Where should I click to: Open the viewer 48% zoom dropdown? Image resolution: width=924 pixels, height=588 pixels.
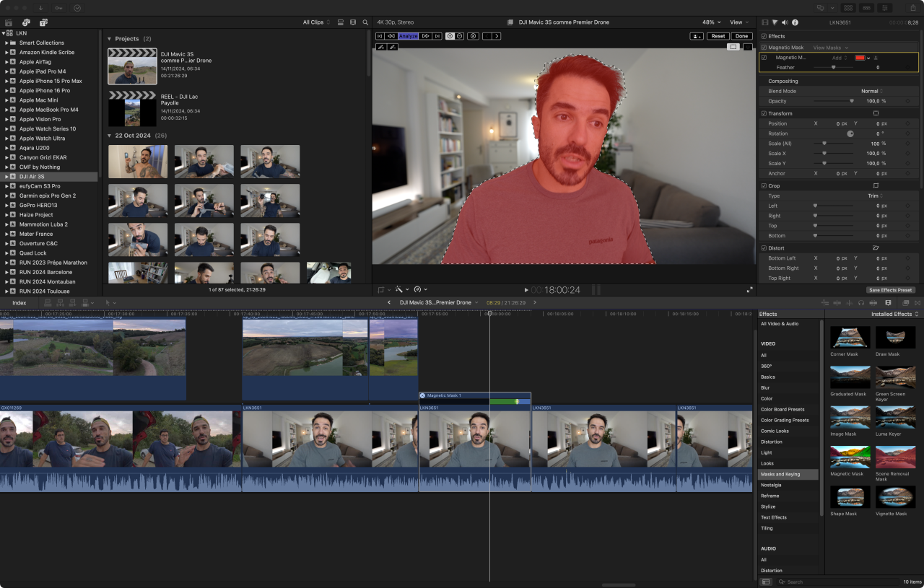click(711, 22)
